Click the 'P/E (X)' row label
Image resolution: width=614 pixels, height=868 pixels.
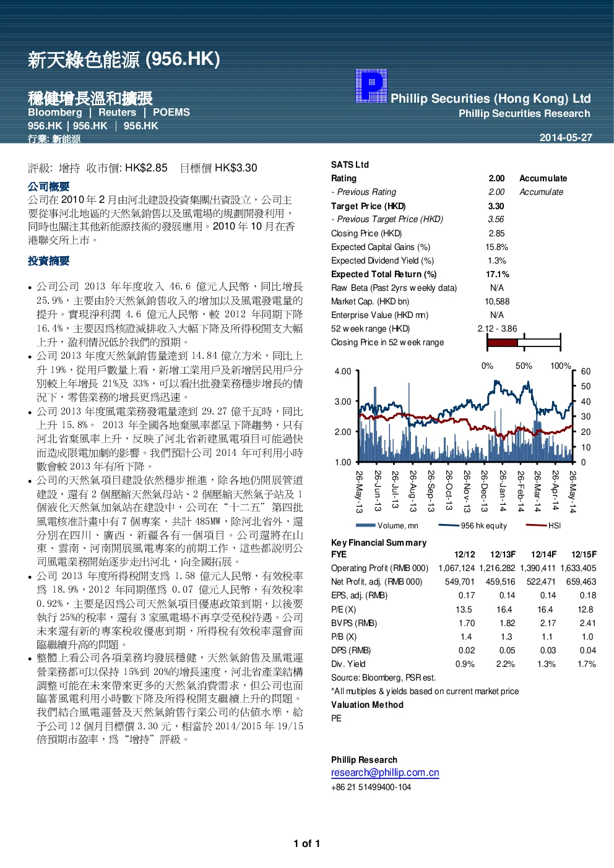click(344, 609)
